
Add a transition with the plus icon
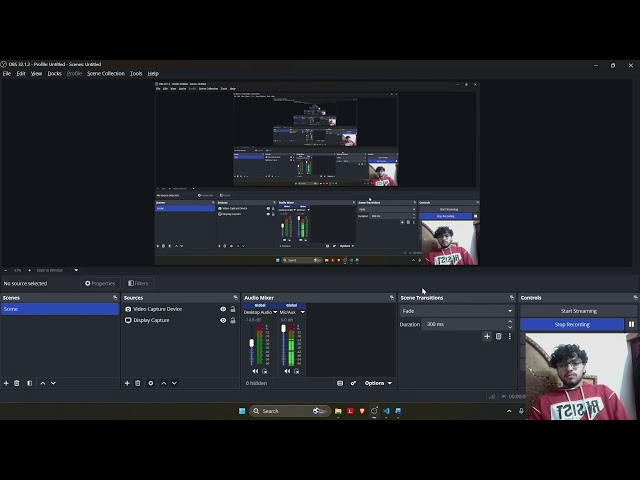[x=487, y=336]
